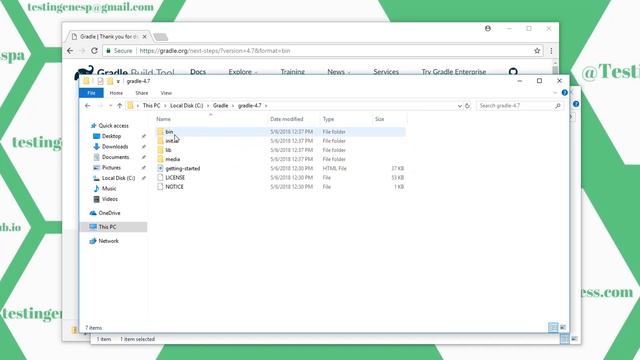
Task: Select the Gradle Chrome tab
Action: pos(108,37)
